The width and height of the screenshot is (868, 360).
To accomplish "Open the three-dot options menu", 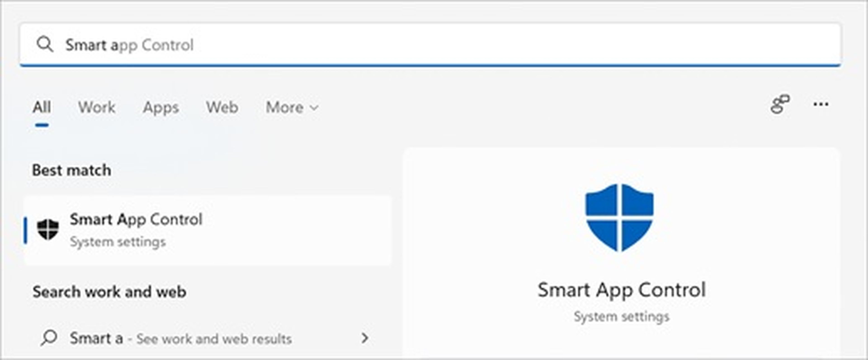I will coord(821,104).
